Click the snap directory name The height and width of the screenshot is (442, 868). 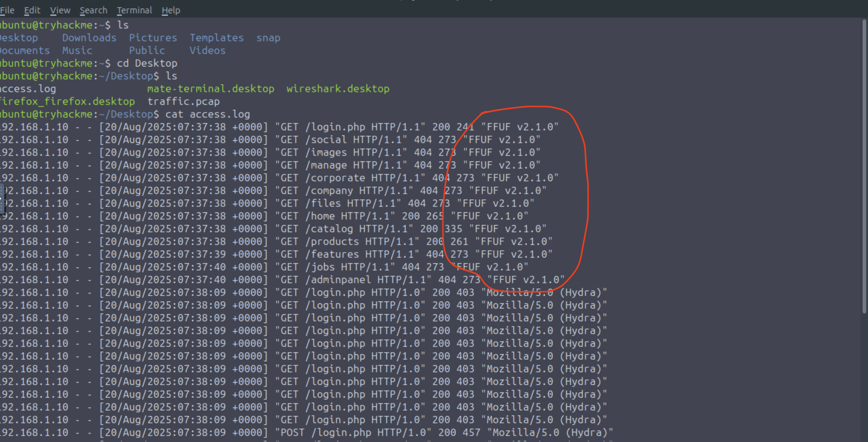pyautogui.click(x=268, y=38)
